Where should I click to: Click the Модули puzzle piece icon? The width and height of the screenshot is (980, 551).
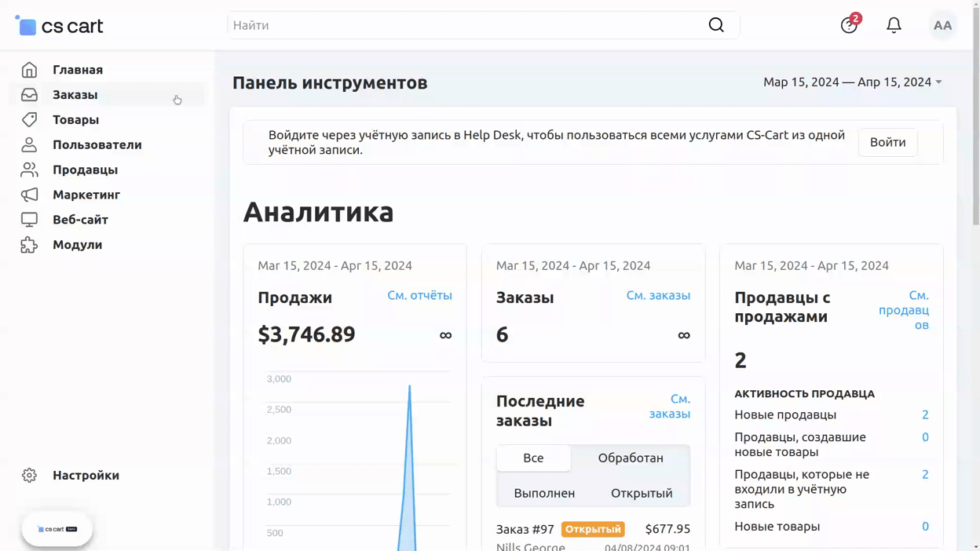29,245
